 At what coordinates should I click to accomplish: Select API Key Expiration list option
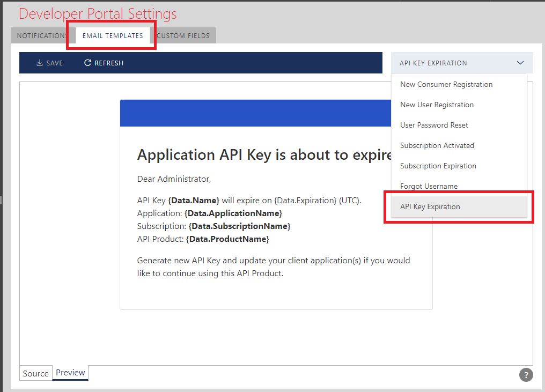pyautogui.click(x=430, y=206)
